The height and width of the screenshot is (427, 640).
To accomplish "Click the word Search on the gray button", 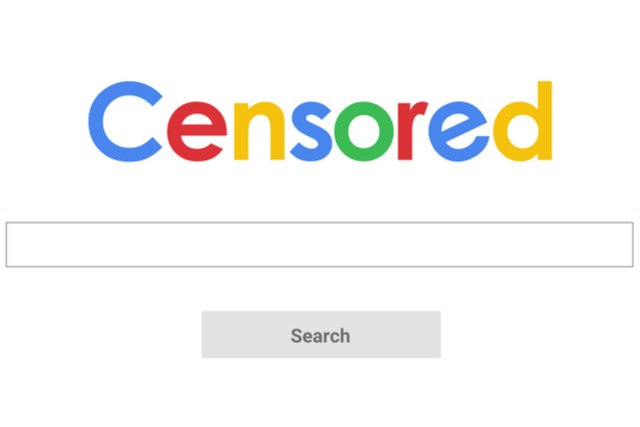I will coord(320,336).
